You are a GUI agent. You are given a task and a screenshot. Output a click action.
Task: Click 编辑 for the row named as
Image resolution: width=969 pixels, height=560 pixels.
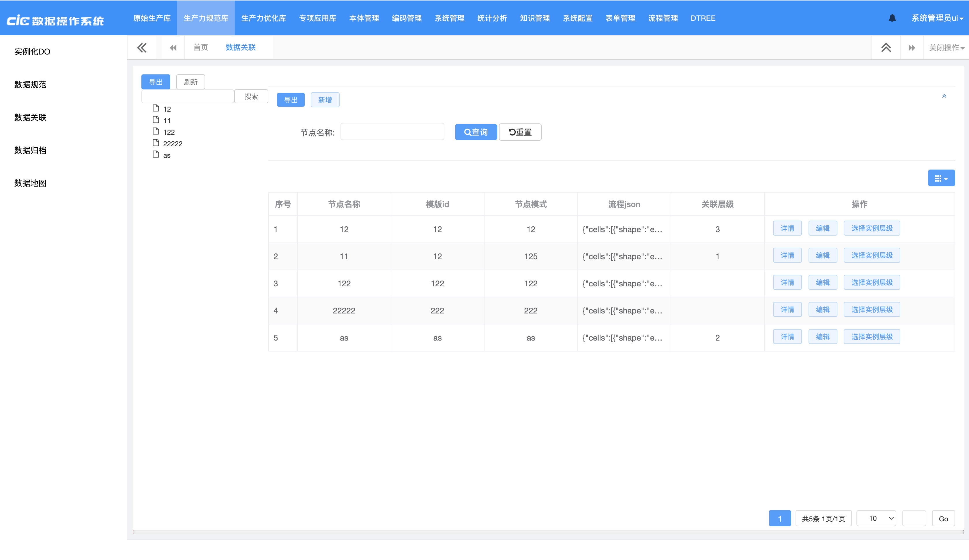pyautogui.click(x=822, y=337)
